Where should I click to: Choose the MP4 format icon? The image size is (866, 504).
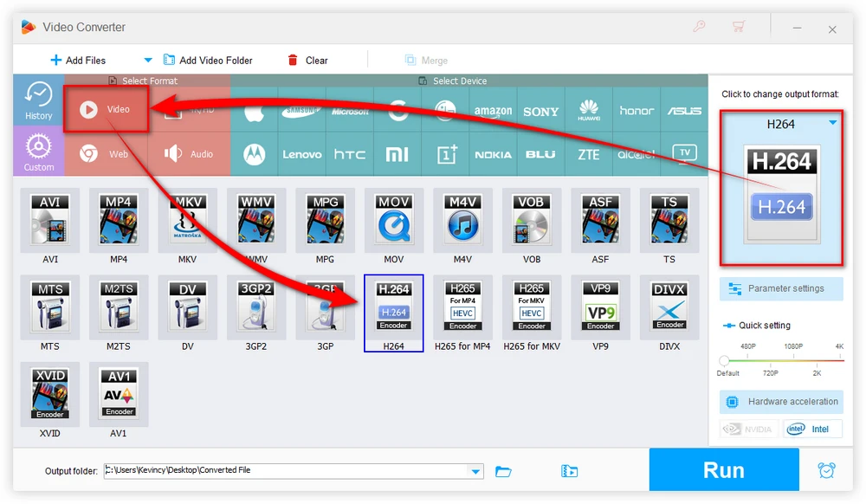(x=118, y=220)
